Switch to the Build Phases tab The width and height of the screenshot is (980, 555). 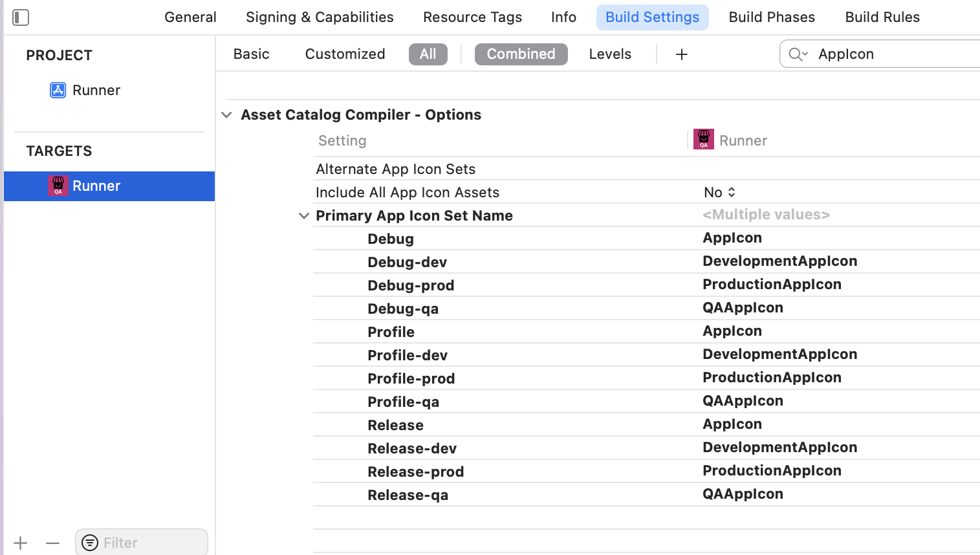pyautogui.click(x=772, y=17)
